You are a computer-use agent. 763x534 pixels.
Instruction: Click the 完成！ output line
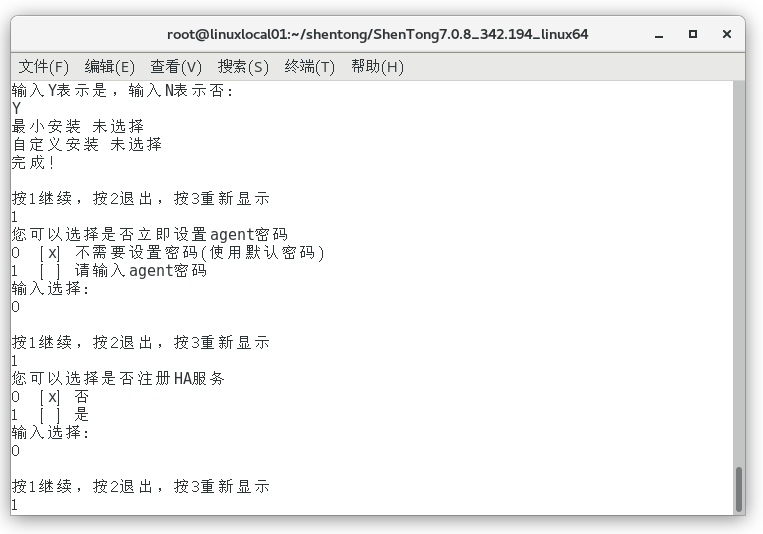point(33,162)
